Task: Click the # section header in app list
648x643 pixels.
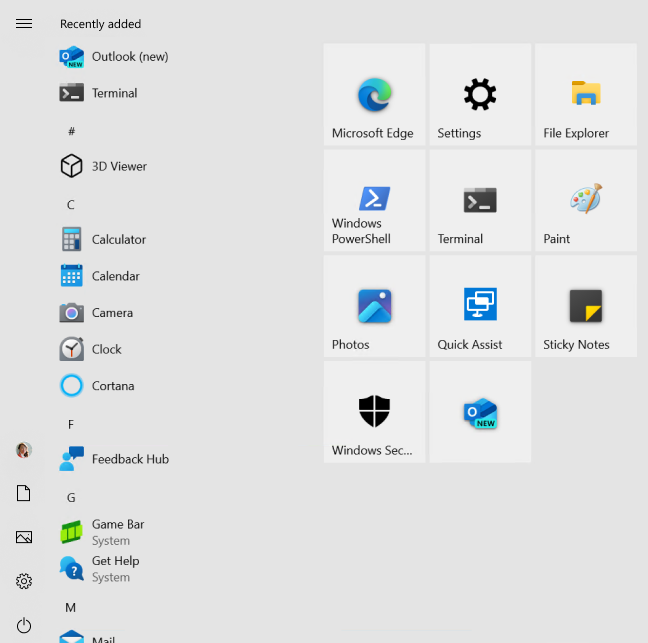Action: [71, 131]
